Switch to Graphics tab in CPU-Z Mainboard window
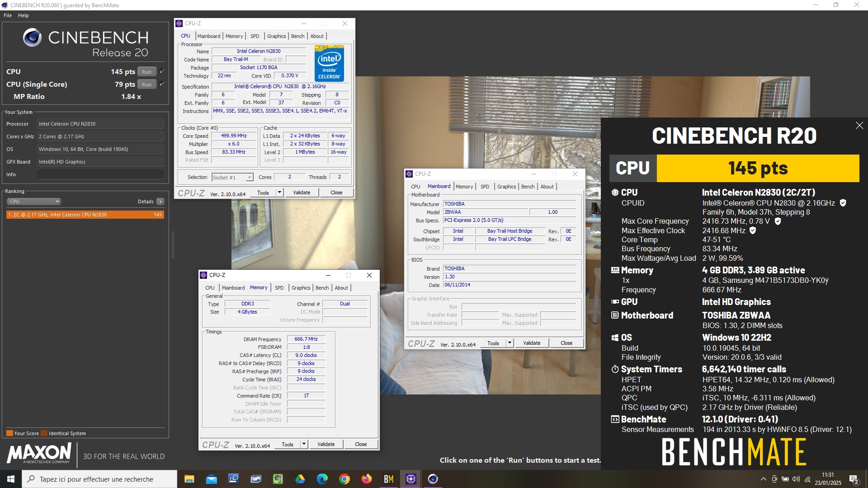This screenshot has height=488, width=868. [506, 187]
